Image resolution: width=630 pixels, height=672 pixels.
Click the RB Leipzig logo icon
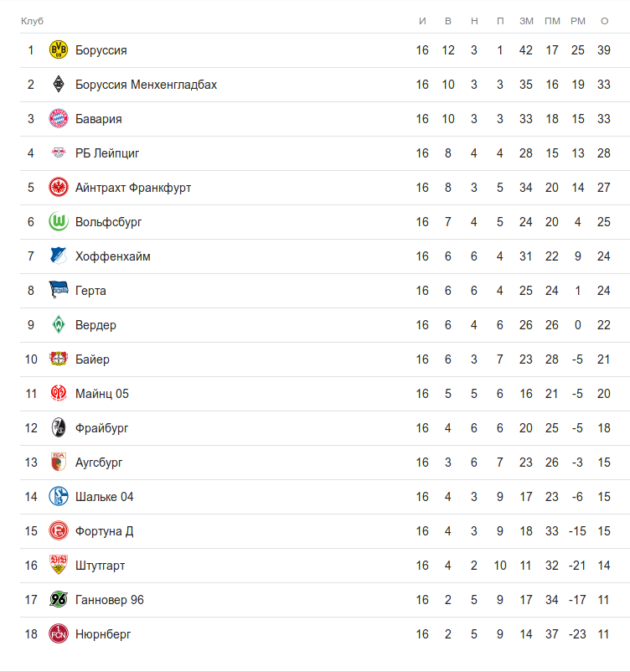[x=59, y=153]
